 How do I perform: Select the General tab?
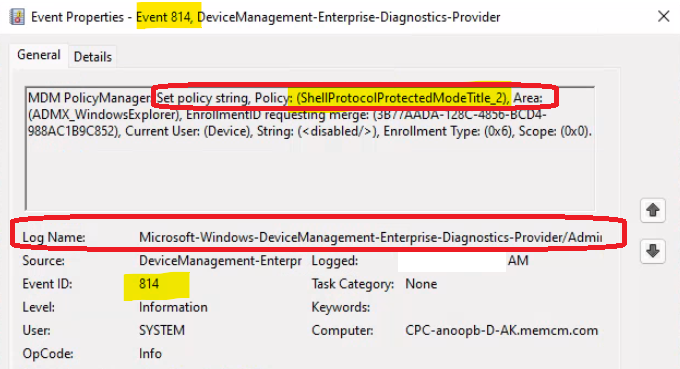(x=39, y=55)
